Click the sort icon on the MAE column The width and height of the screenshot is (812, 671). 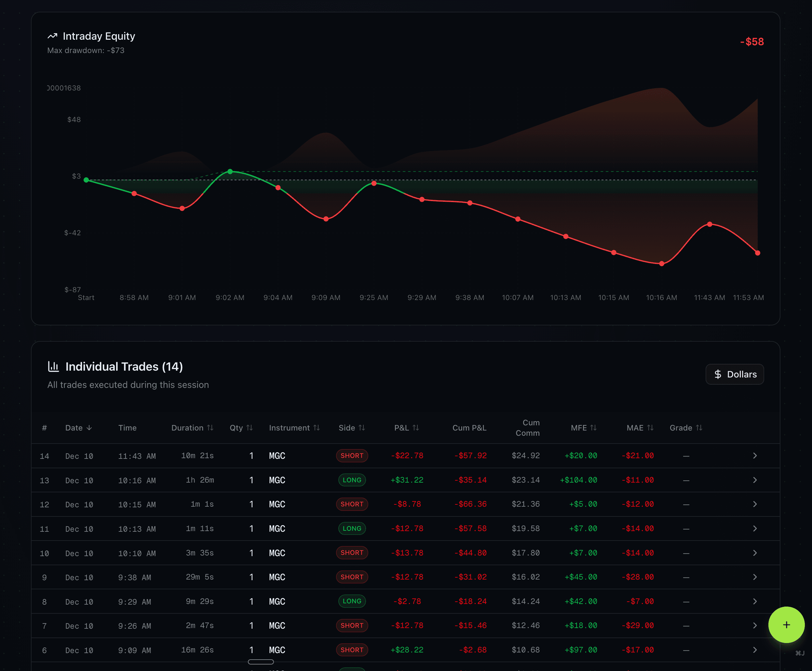point(650,428)
